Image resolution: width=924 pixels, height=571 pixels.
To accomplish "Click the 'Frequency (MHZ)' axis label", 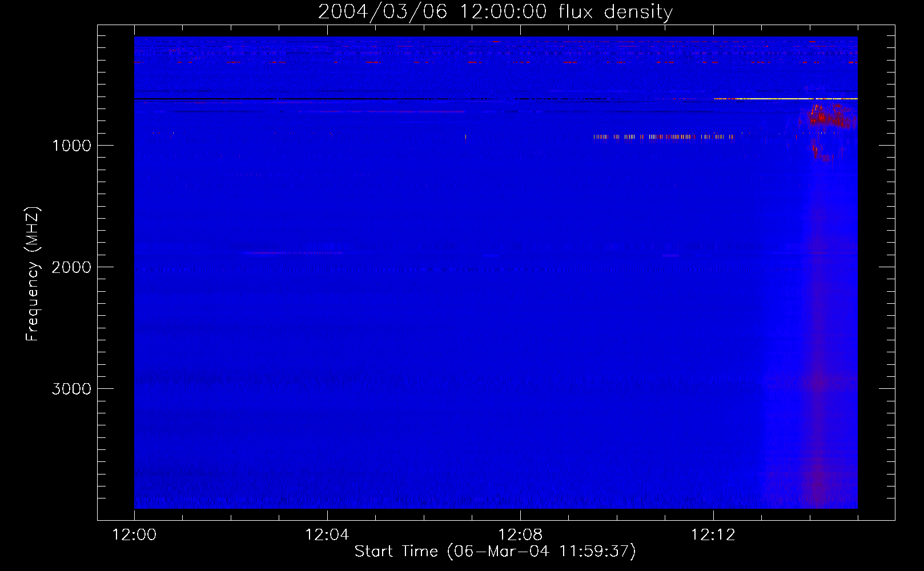I will coord(33,274).
